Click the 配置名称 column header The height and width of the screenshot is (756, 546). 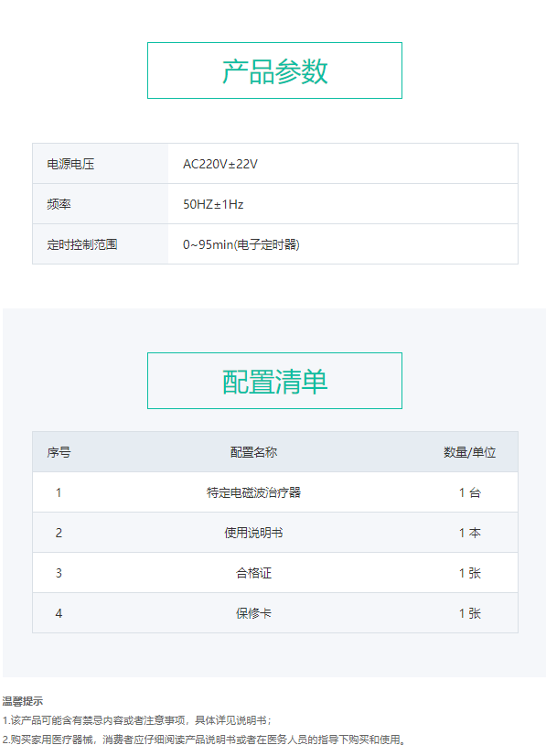253,452
